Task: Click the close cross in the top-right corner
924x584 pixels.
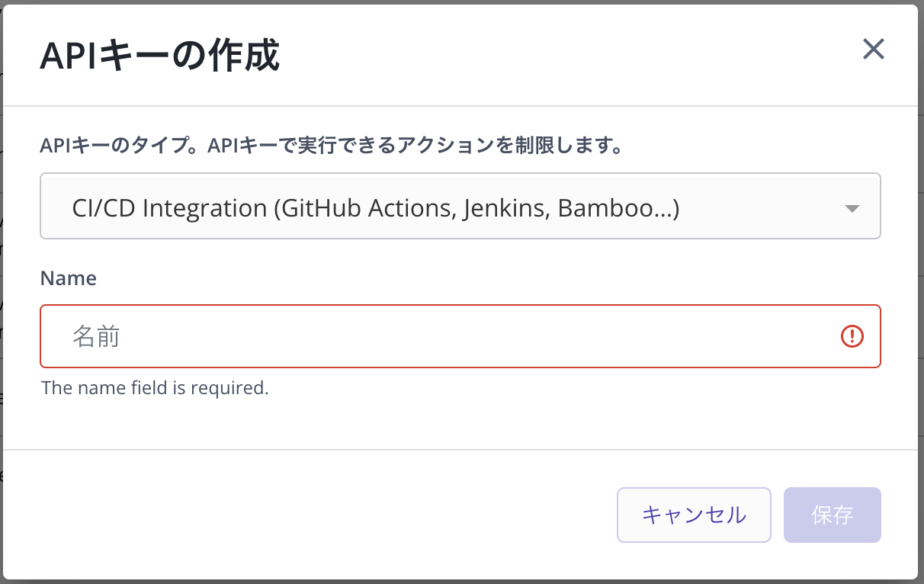Action: click(874, 49)
